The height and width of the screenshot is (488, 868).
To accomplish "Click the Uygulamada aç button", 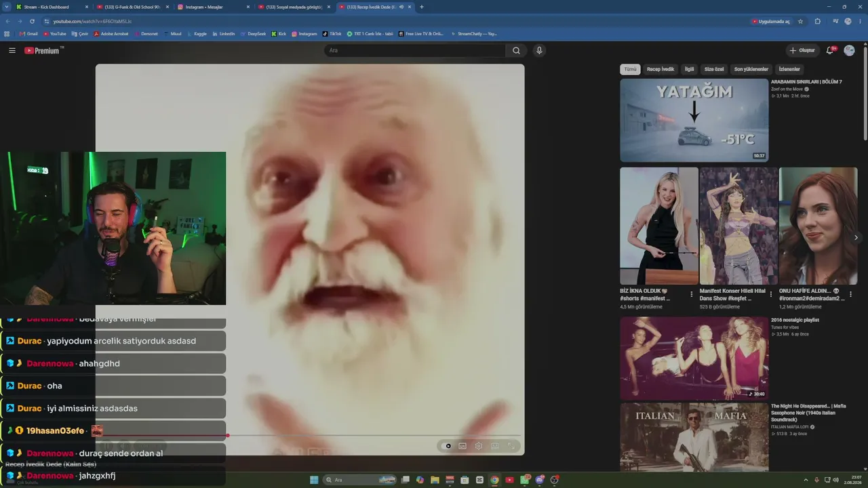I will tap(771, 21).
